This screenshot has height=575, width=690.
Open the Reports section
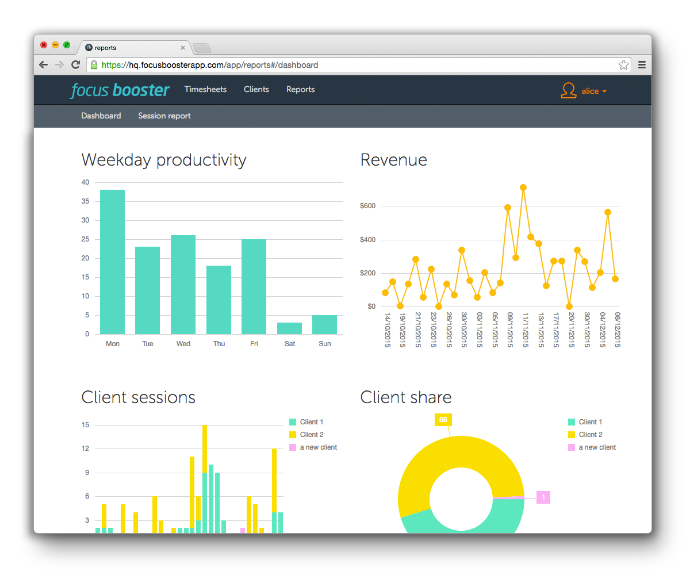point(301,89)
